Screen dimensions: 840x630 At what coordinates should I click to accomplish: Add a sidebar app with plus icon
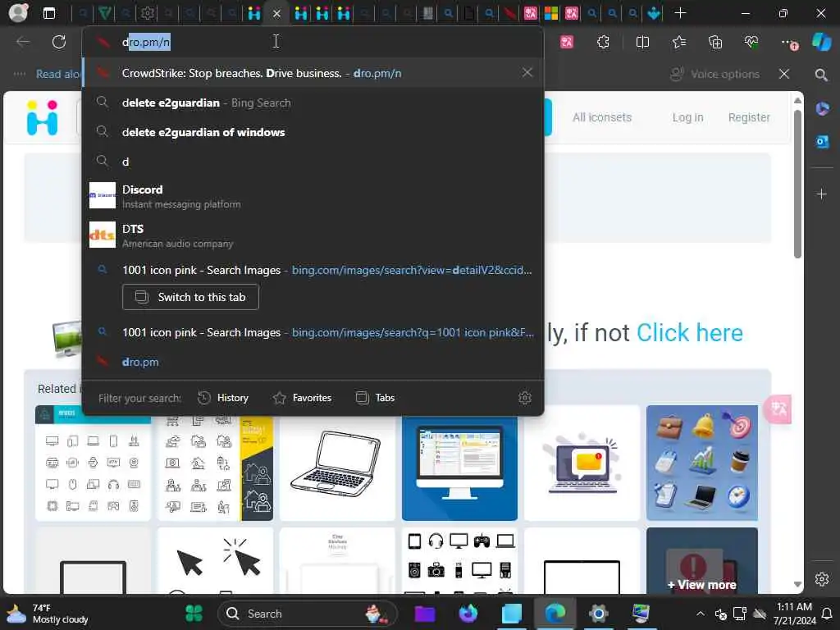[x=822, y=194]
